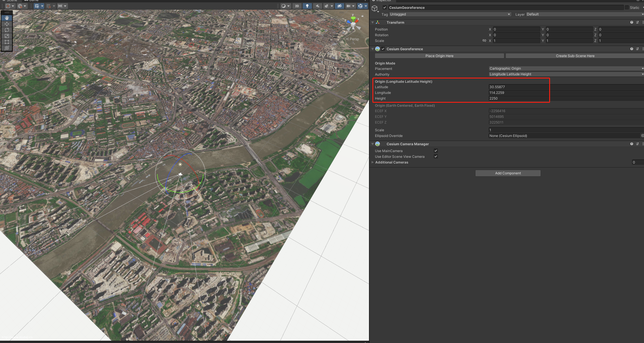Viewport: 644px width, 343px height.
Task: Open pivot tool handle dropdown arrow
Action: tap(13, 6)
